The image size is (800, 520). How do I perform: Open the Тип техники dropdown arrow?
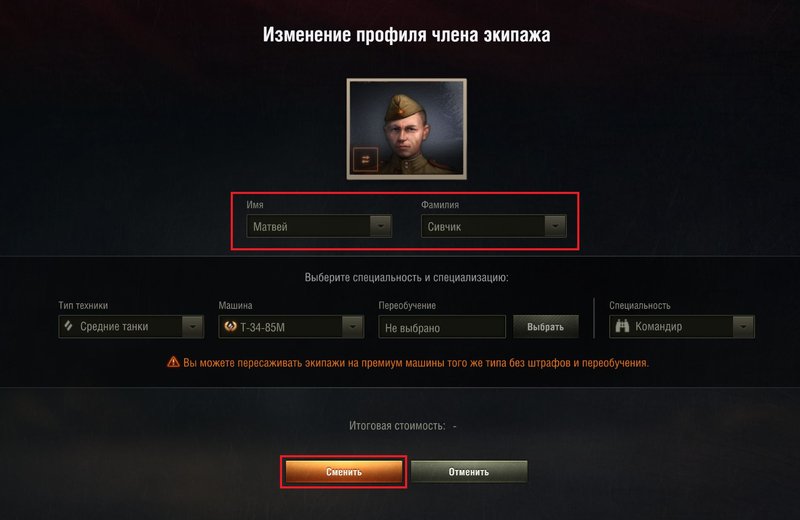pos(193,327)
